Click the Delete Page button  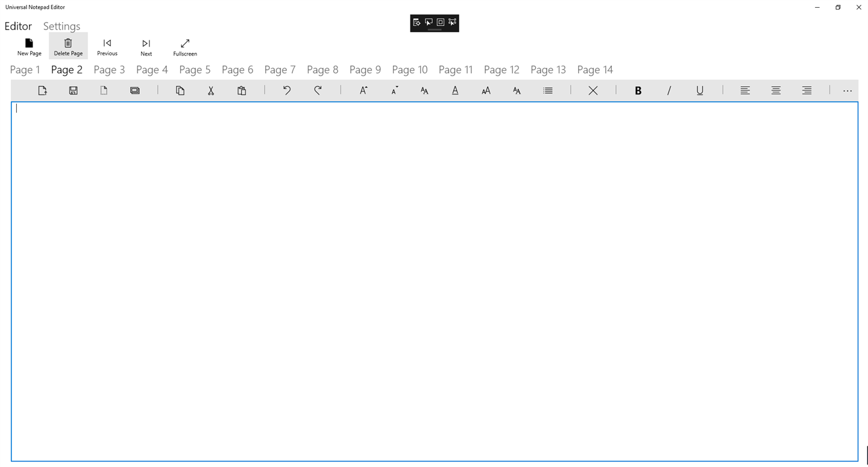pos(68,46)
